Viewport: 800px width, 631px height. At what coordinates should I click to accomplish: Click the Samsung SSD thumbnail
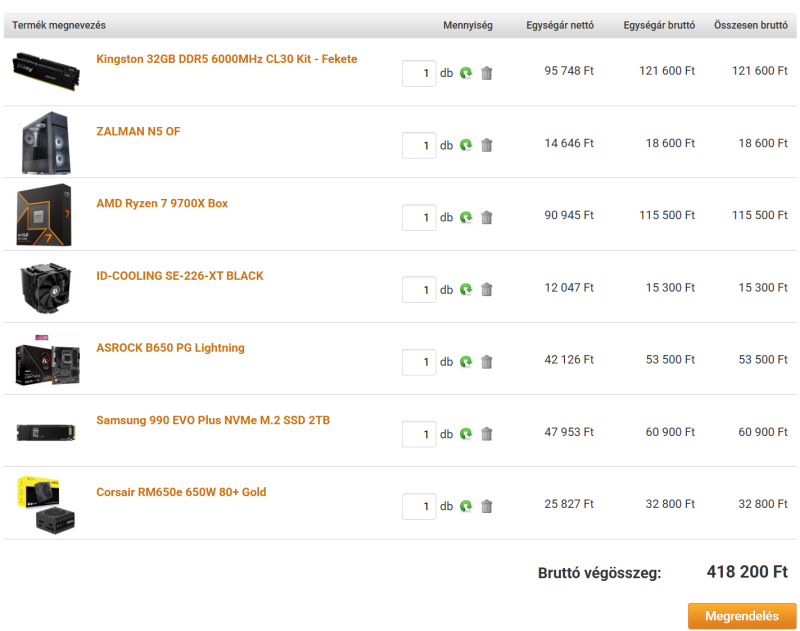(46, 433)
